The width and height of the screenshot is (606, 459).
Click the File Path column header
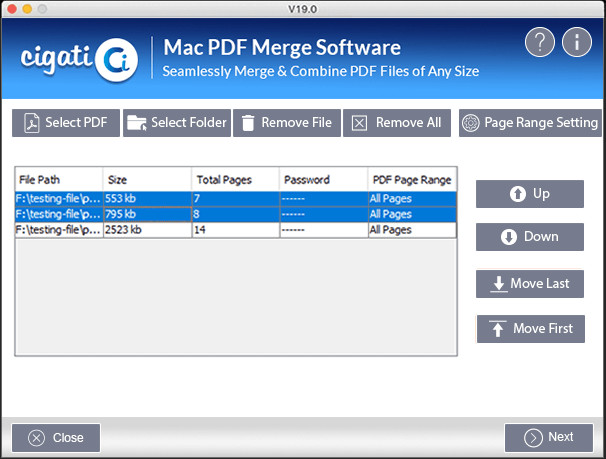59,180
